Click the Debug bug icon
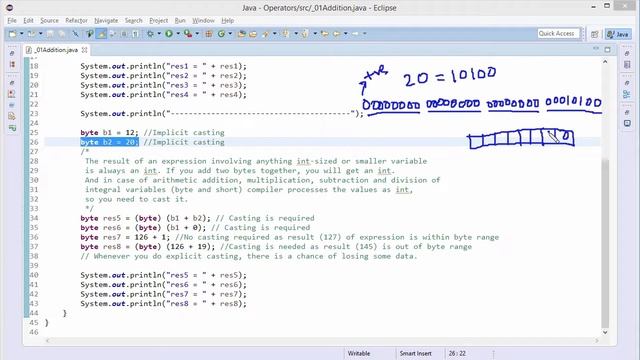 (150, 34)
